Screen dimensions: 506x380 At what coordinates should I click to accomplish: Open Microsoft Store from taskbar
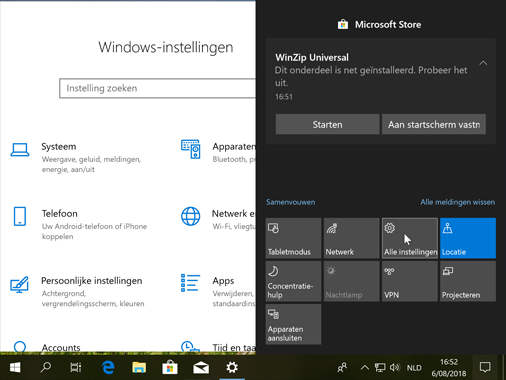coord(170,368)
